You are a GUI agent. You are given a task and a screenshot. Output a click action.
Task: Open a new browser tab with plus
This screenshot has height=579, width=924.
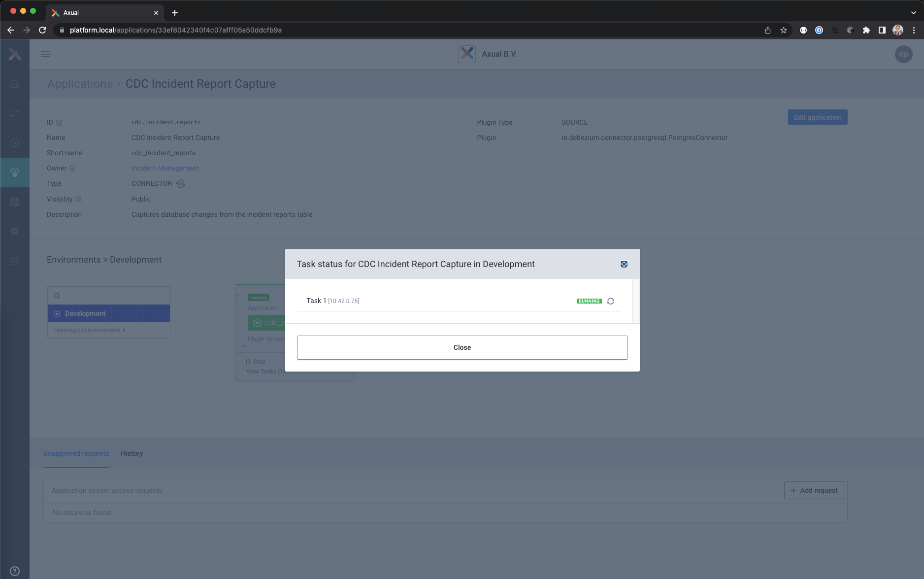click(175, 13)
